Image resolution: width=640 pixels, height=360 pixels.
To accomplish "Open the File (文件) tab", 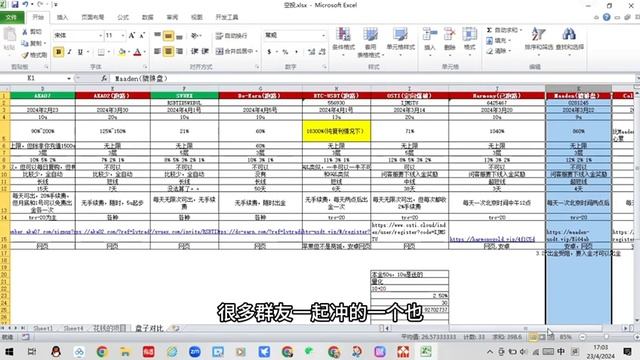I will click(12, 17).
